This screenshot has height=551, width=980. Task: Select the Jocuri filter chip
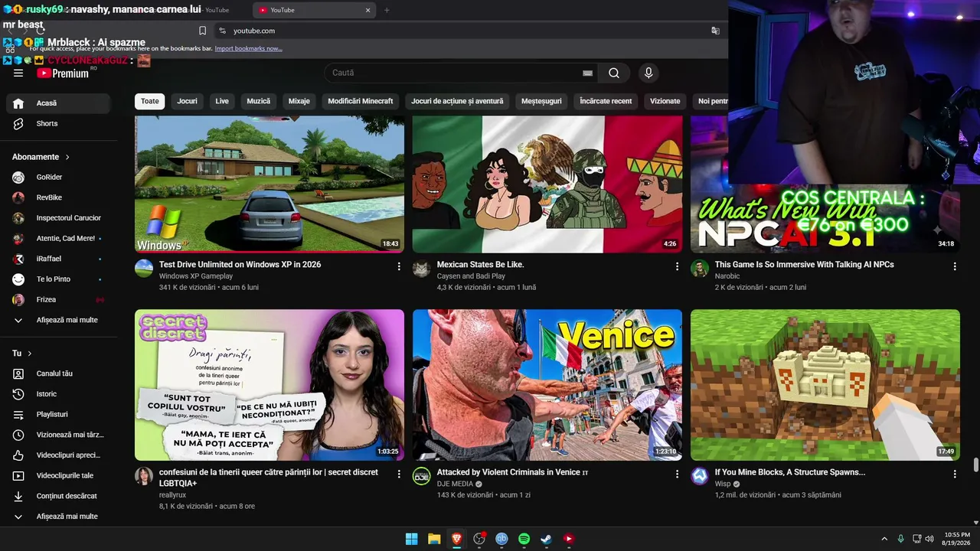pos(188,101)
